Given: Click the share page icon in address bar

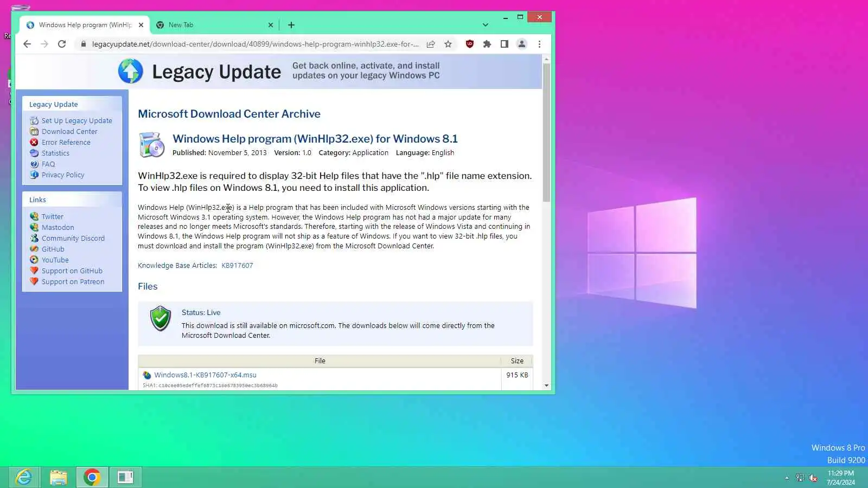Looking at the screenshot, I should (431, 44).
